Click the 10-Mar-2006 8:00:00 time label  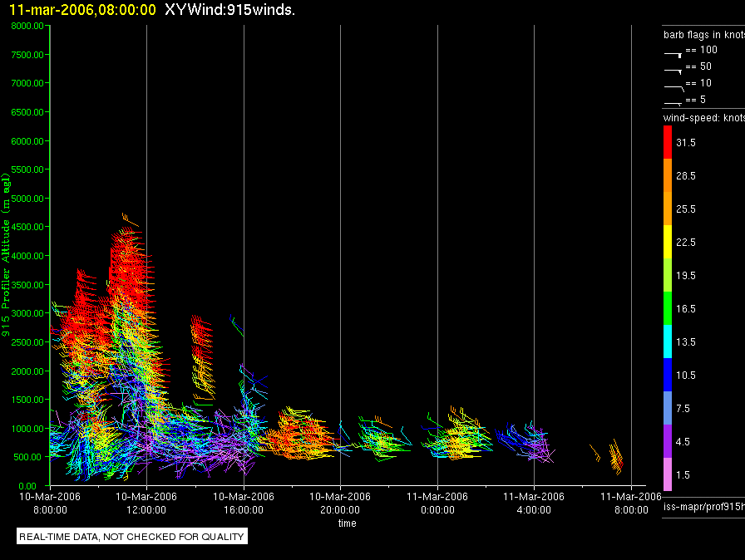pyautogui.click(x=50, y=503)
